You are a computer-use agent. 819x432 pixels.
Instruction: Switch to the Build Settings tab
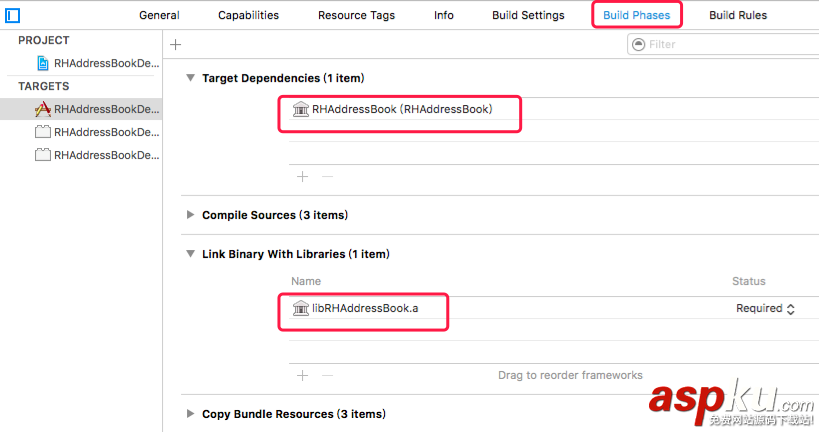coord(528,16)
